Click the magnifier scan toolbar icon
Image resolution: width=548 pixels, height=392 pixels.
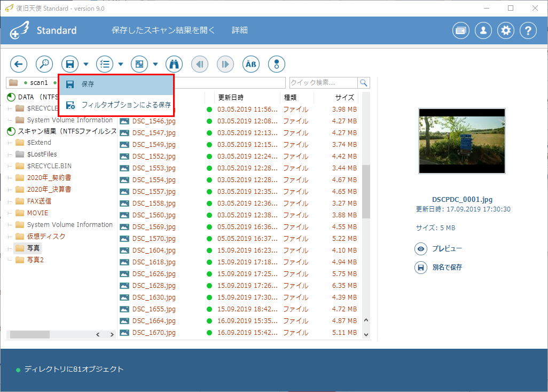tap(44, 64)
